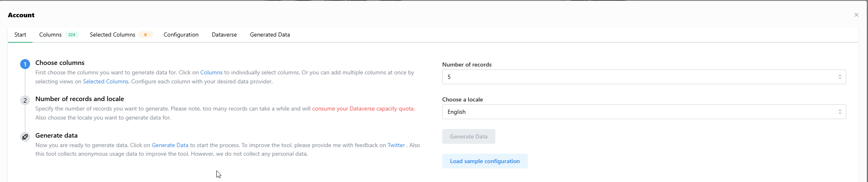Viewport: 868px width, 182px height.
Task: Open the Twitter feedback link
Action: tap(396, 145)
